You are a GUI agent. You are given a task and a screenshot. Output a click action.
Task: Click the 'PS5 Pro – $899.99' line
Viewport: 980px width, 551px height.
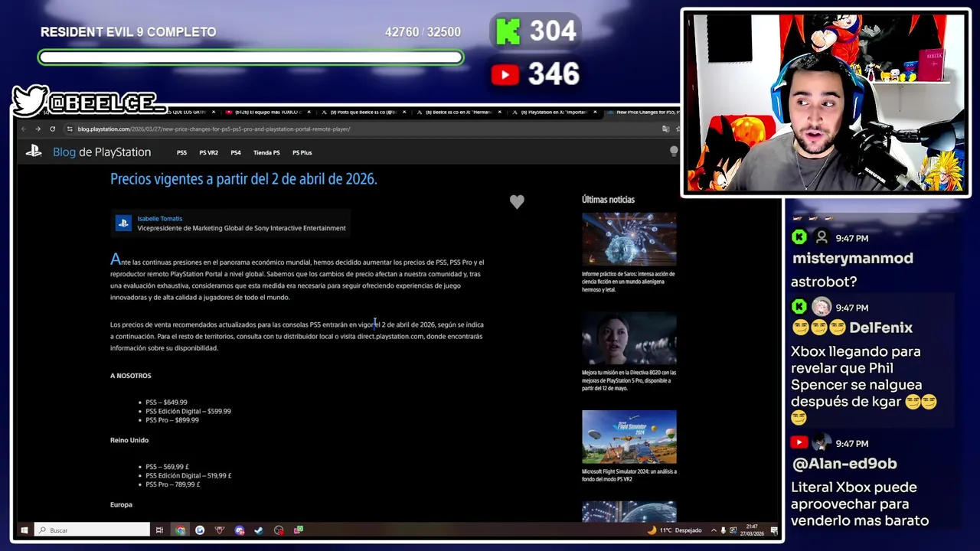172,420
